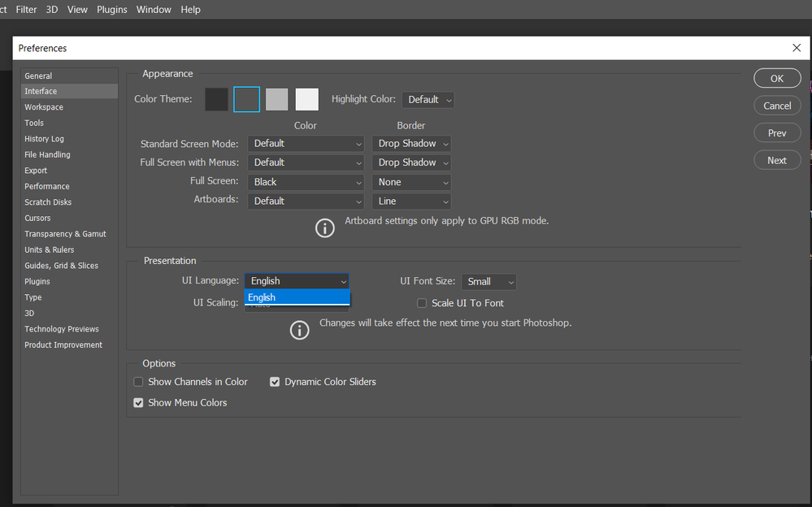Open Scratch Disks preferences
The image size is (812, 507).
[69, 202]
